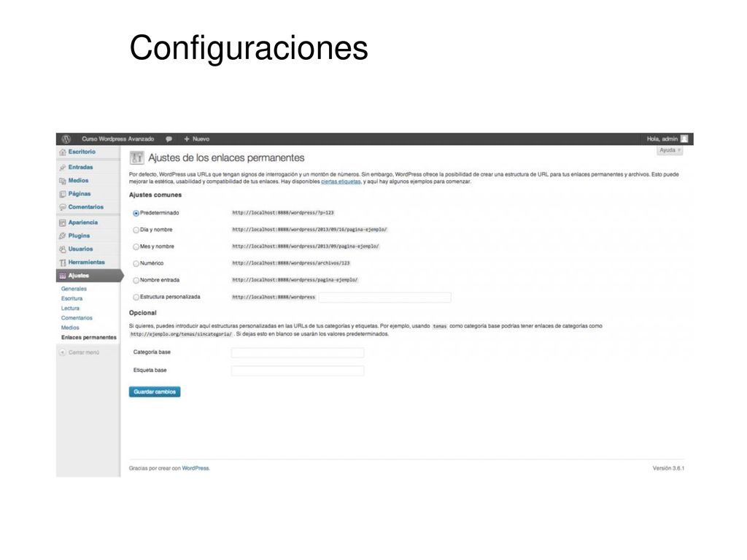Viewport: 747px width, 560px height.
Task: Click the Entradas pin icon
Action: click(63, 168)
